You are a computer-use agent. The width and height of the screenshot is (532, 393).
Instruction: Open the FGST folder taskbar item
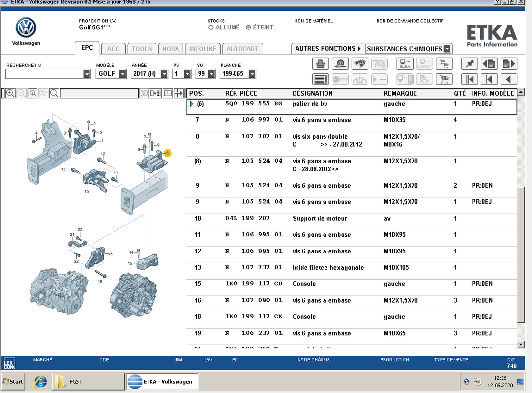point(89,382)
